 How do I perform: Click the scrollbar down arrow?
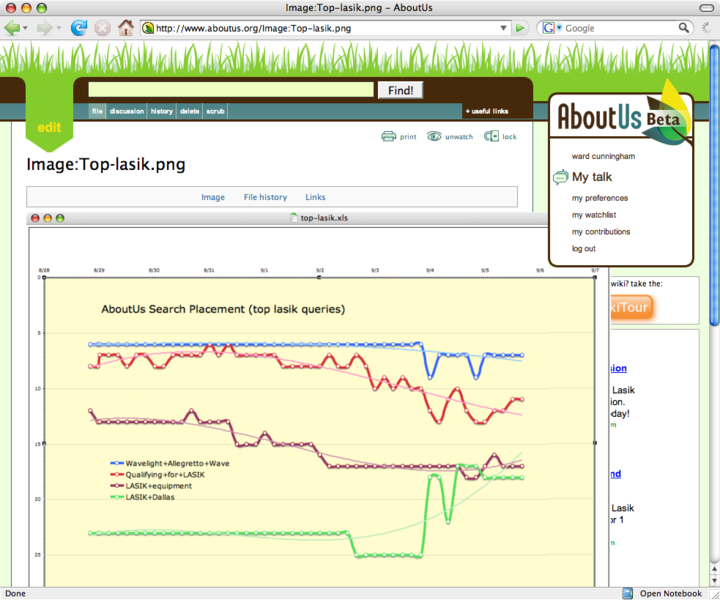point(714,580)
